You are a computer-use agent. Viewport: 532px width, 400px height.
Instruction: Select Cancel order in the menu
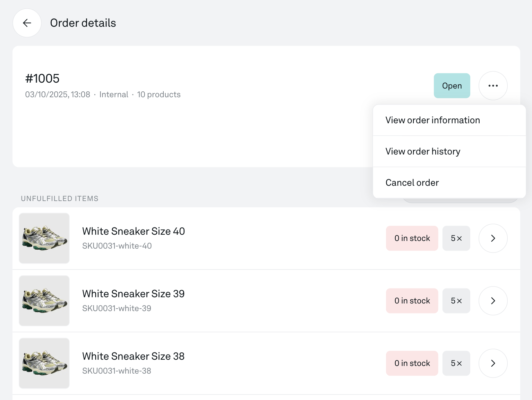pos(412,183)
